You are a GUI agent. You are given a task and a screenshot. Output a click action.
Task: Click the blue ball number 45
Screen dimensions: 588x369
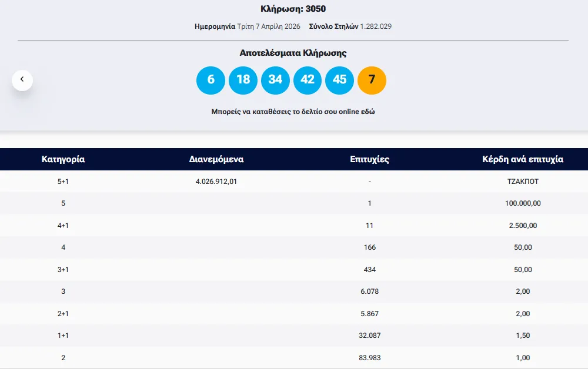point(340,80)
